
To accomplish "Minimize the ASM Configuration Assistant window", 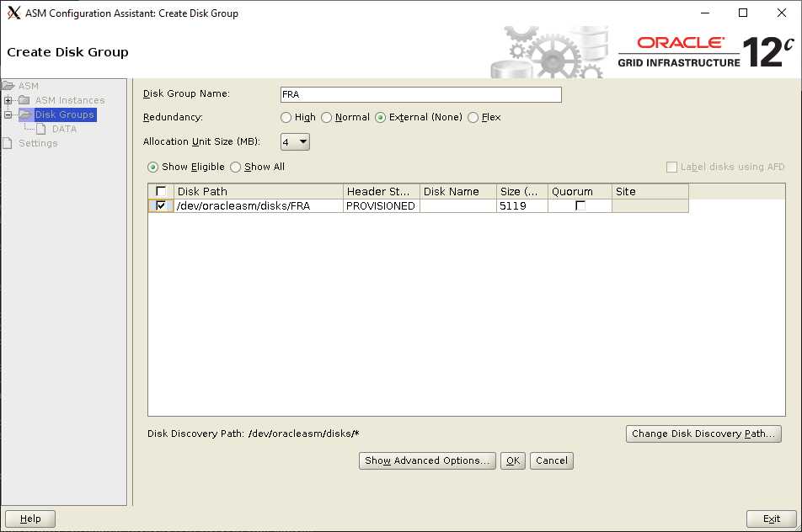I will pos(705,13).
